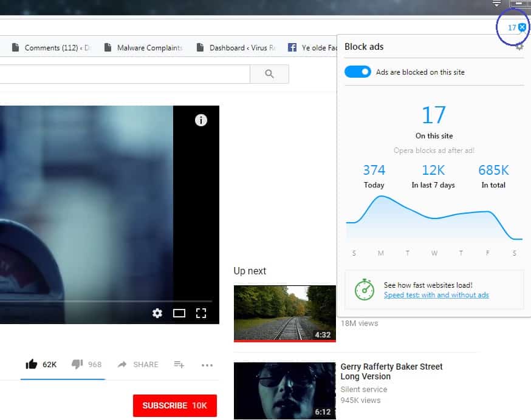Open 'Comments (112)' bookmark
The width and height of the screenshot is (531, 420).
(51, 48)
